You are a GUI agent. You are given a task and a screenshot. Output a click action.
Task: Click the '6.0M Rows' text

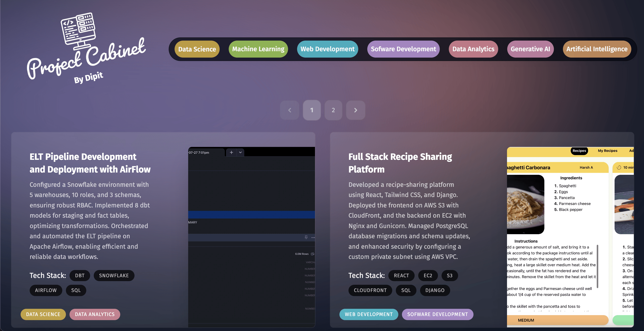(302, 254)
